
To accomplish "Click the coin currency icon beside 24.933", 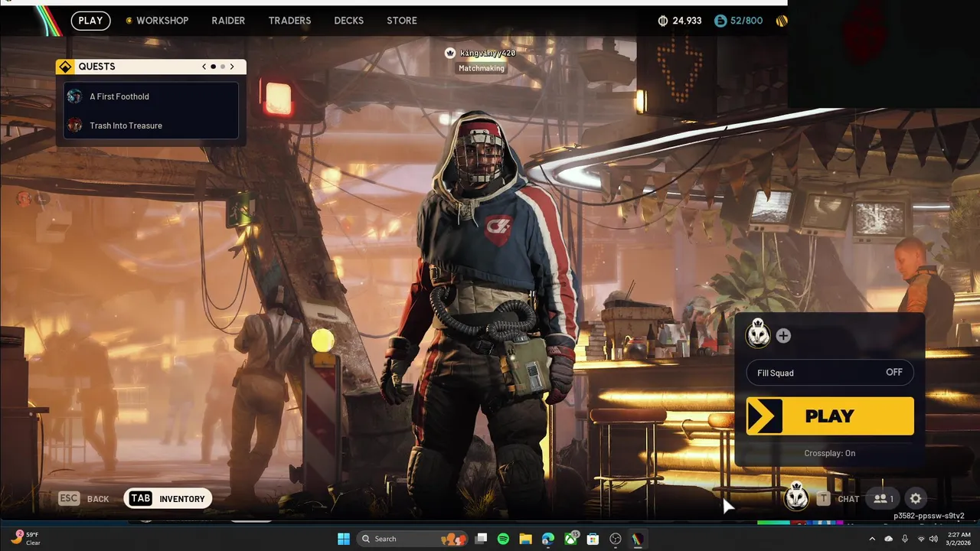I will pyautogui.click(x=663, y=21).
